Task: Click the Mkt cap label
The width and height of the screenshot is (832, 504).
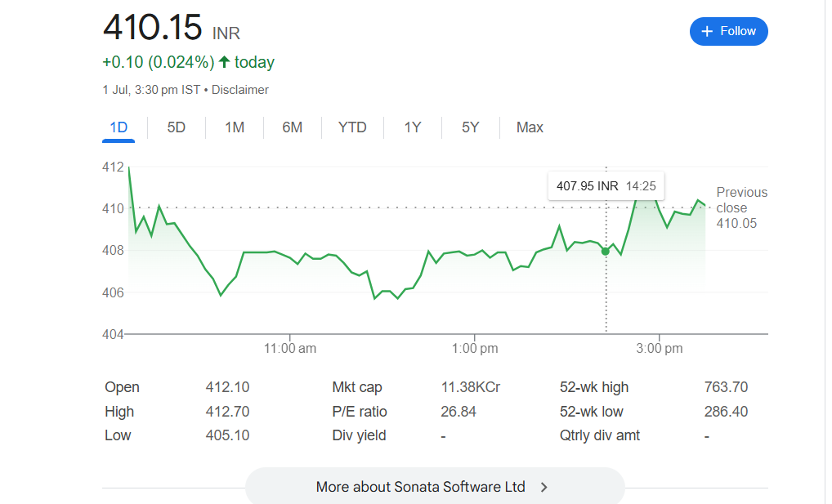Action: click(356, 387)
